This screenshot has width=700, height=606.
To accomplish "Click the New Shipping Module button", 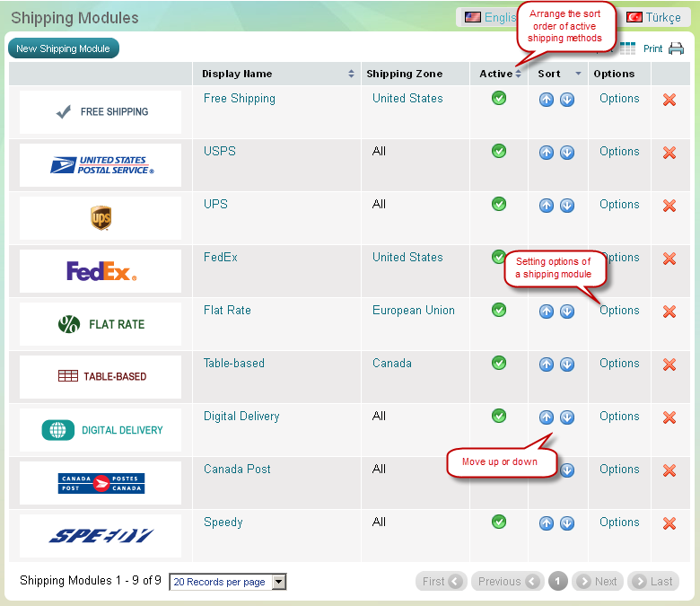I will point(64,48).
